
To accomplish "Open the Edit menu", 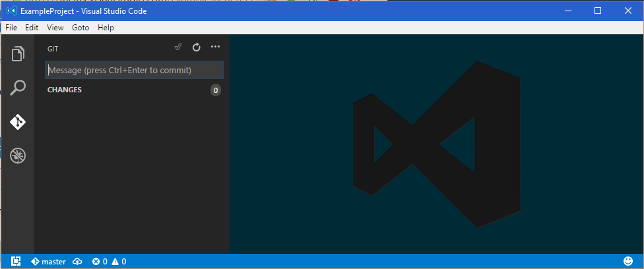I will (x=32, y=28).
